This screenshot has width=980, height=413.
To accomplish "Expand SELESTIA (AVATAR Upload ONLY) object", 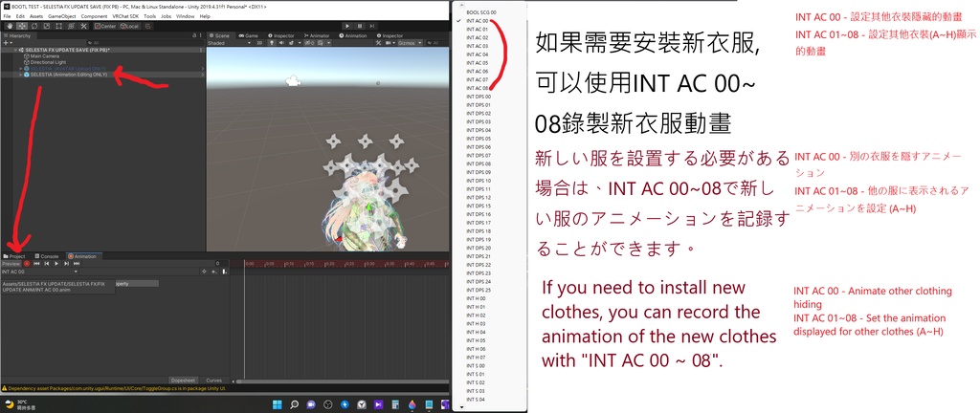I will pyautogui.click(x=21, y=69).
